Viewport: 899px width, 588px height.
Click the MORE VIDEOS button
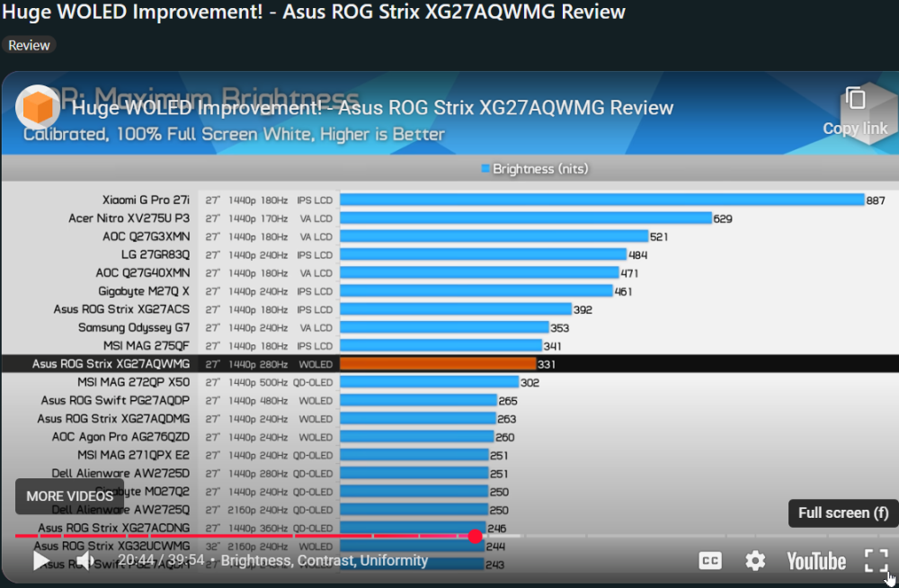pos(69,496)
